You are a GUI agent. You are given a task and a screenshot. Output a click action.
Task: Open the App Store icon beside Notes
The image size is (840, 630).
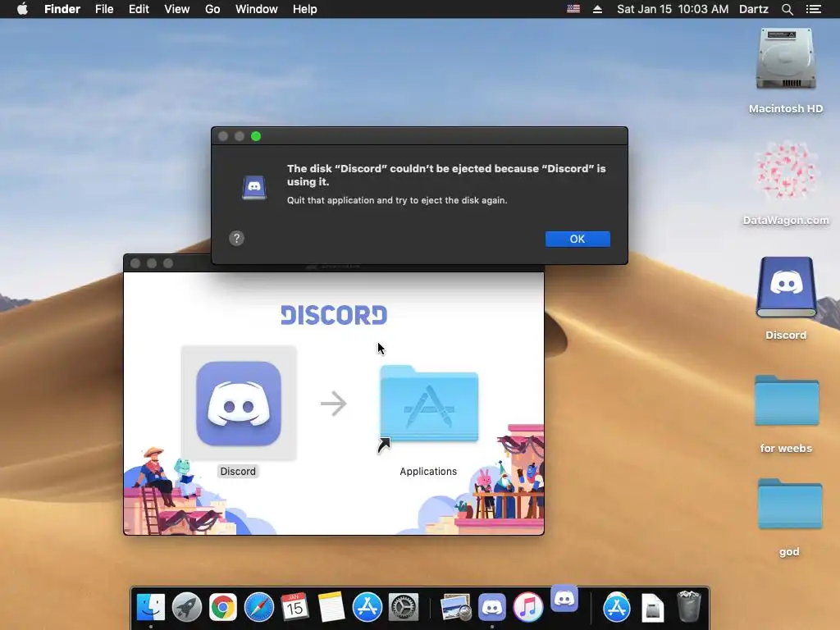tap(367, 608)
